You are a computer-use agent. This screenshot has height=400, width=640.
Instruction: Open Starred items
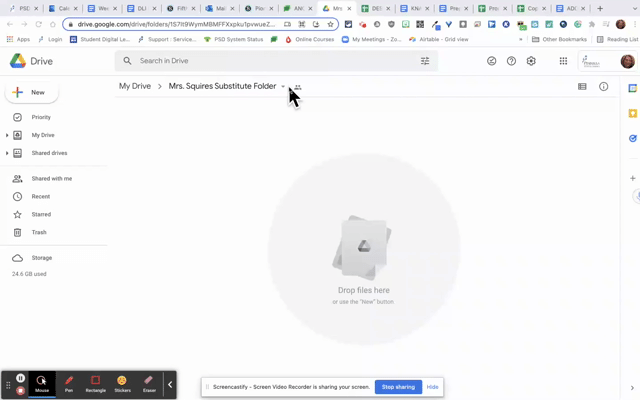pyautogui.click(x=41, y=214)
